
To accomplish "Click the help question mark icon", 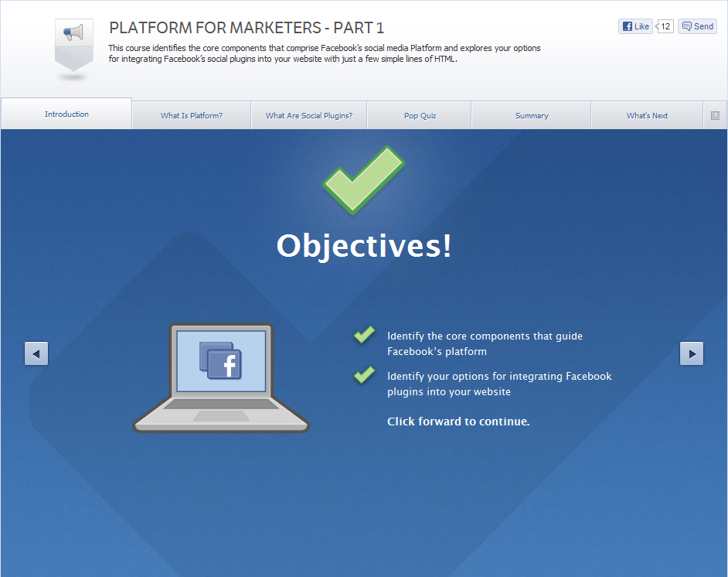I will click(x=715, y=116).
